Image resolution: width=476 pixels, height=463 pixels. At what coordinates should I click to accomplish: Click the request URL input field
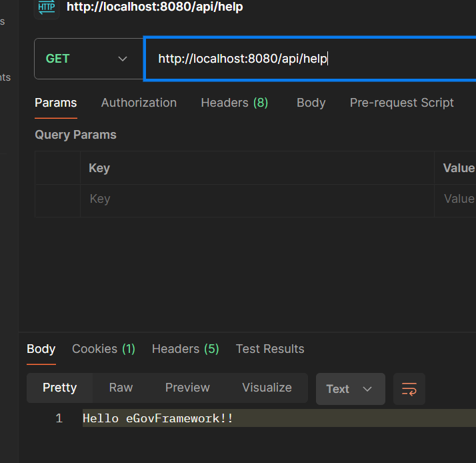tap(311, 59)
